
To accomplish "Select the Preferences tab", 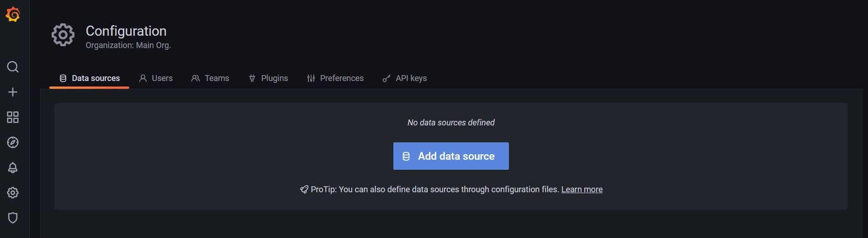I will (x=335, y=78).
